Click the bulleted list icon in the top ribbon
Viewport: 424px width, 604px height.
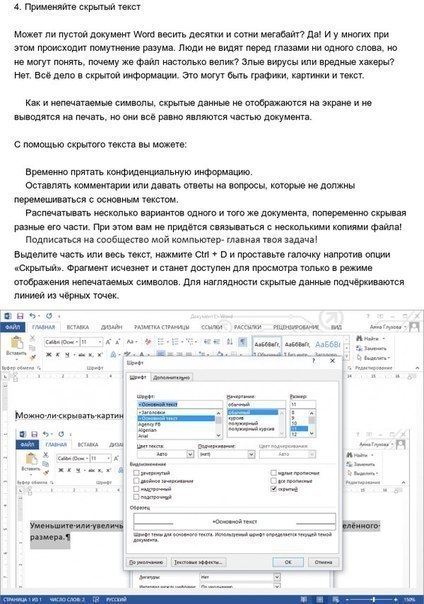coord(161,342)
